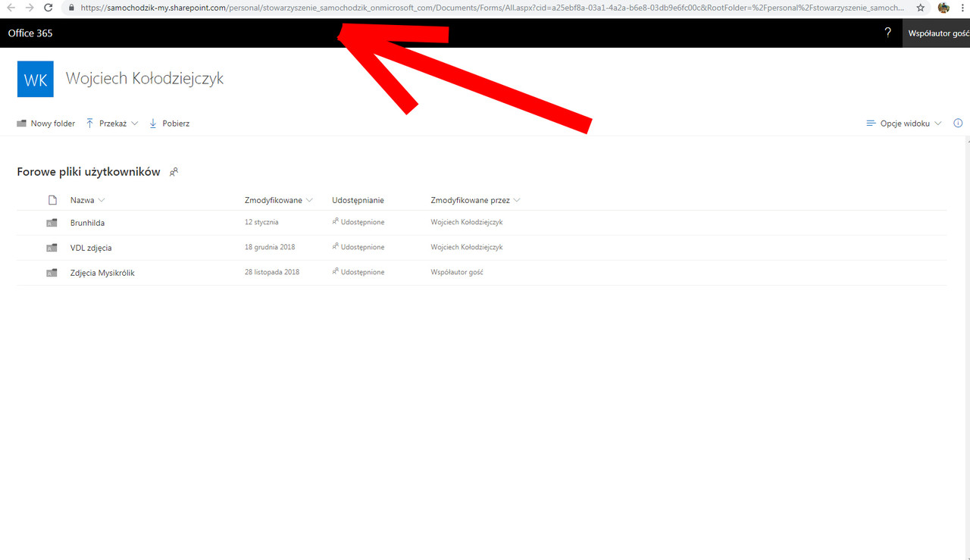Viewport: 970px width, 560px height.
Task: Open the Brunhilda folder link
Action: coord(87,222)
